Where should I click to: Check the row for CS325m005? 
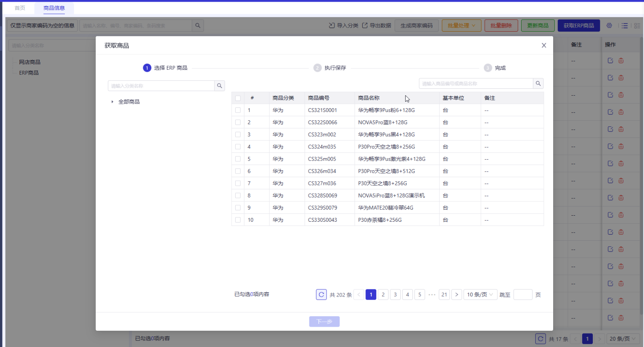coord(238,159)
